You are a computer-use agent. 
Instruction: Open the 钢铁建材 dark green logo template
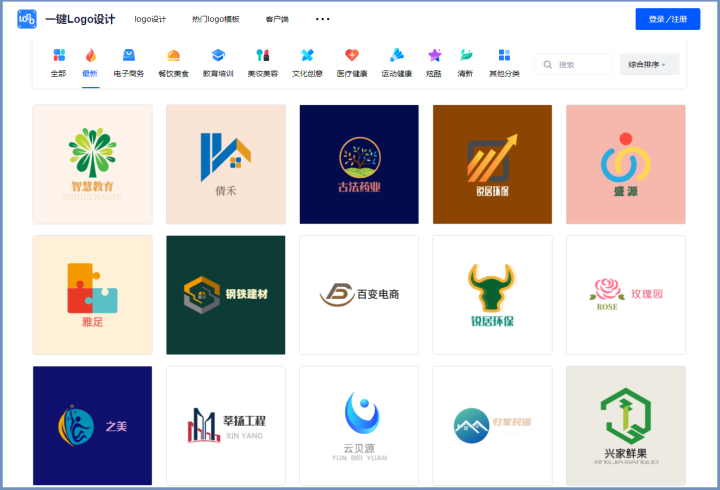[225, 294]
